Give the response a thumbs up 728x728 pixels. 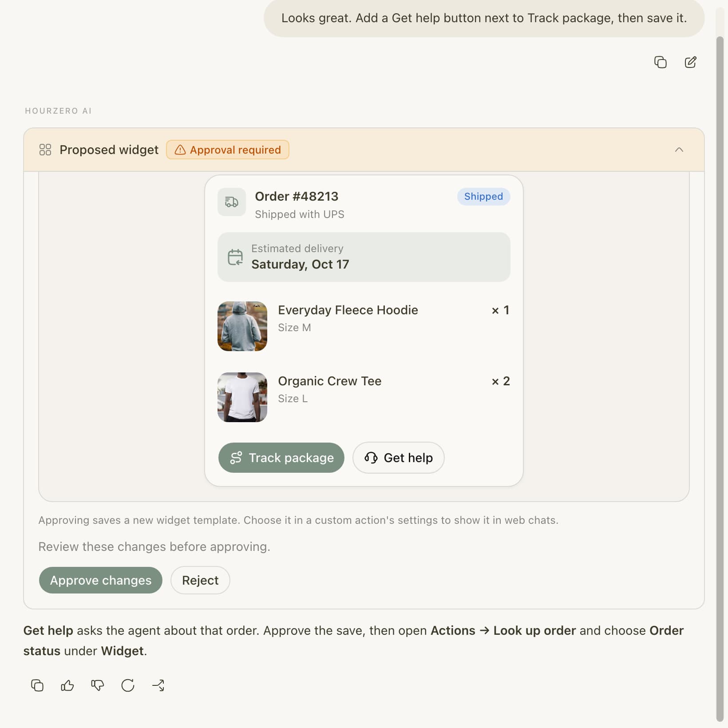[x=67, y=685]
